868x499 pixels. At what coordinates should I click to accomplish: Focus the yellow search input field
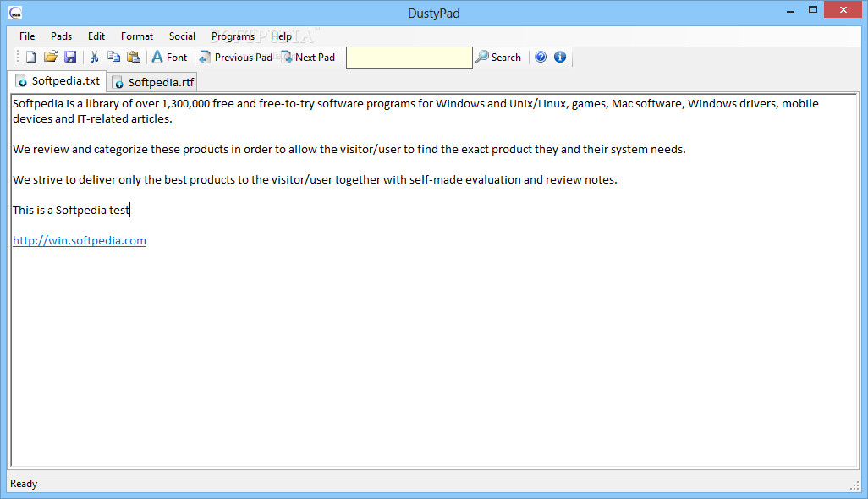click(x=409, y=58)
